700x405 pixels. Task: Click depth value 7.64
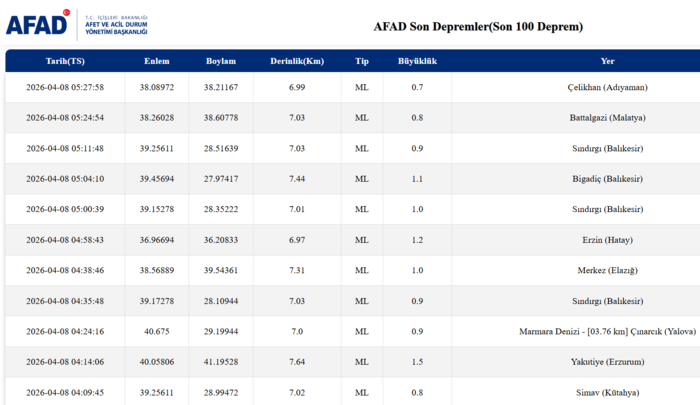point(297,362)
